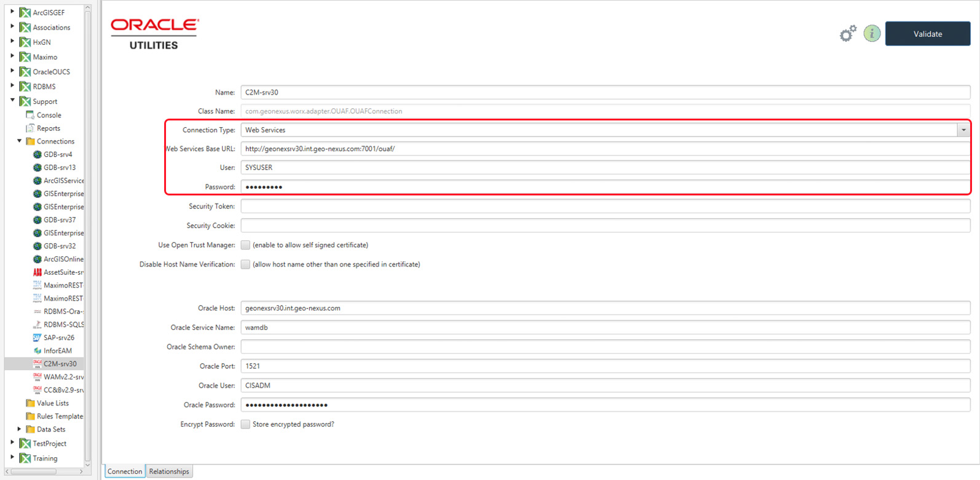
Task: Select the SAP-srv26 connection icon
Action: tap(37, 337)
